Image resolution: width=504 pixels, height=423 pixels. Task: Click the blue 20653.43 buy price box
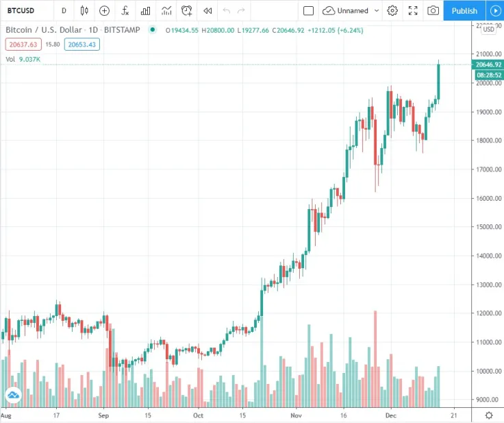[83, 44]
